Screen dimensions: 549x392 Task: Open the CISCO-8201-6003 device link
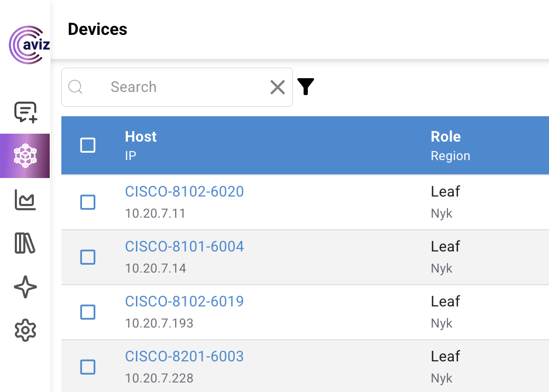point(184,356)
